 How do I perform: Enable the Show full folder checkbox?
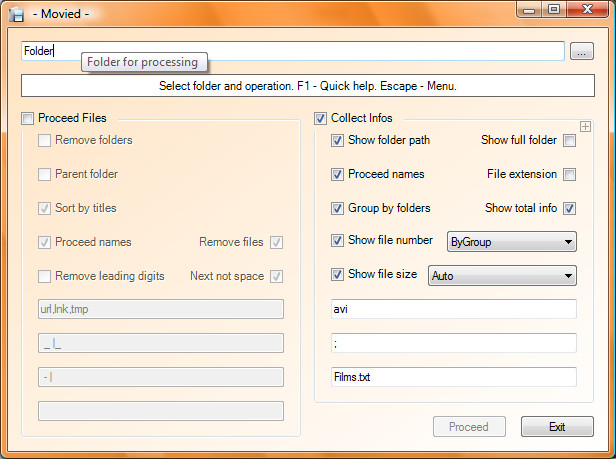pos(570,140)
